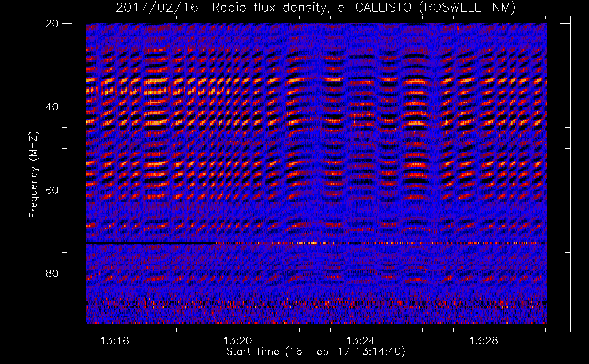Click the '13:28' time tick label
The image size is (589, 364).
coord(484,341)
